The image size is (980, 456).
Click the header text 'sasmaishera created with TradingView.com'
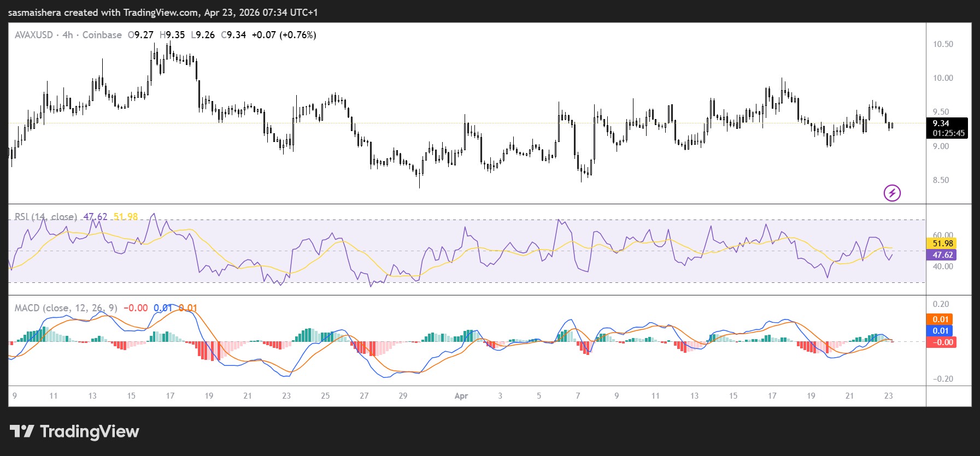point(103,12)
